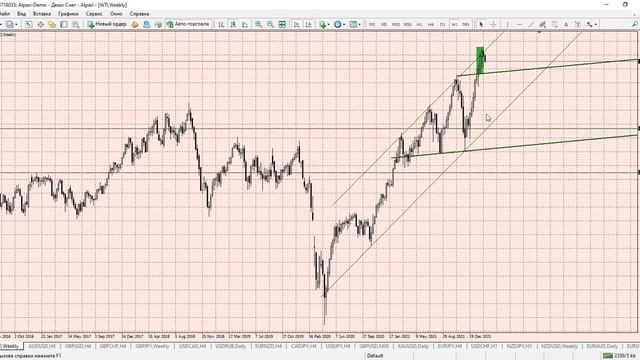
Task: Expand the profiles dropdown arrow
Action: (16, 24)
